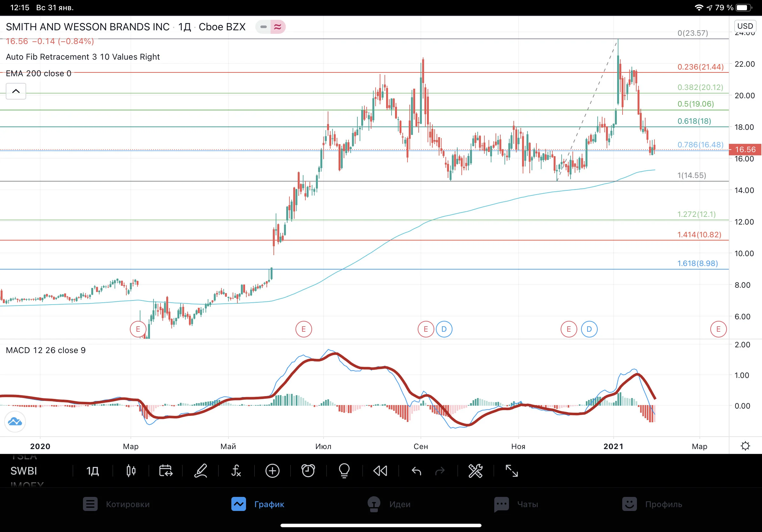Viewport: 762px width, 532px height.
Task: Toggle the grey dash symbol status pill
Action: point(264,26)
